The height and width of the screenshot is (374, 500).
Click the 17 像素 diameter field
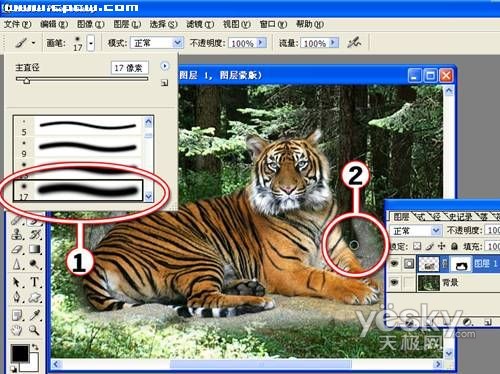tap(129, 68)
